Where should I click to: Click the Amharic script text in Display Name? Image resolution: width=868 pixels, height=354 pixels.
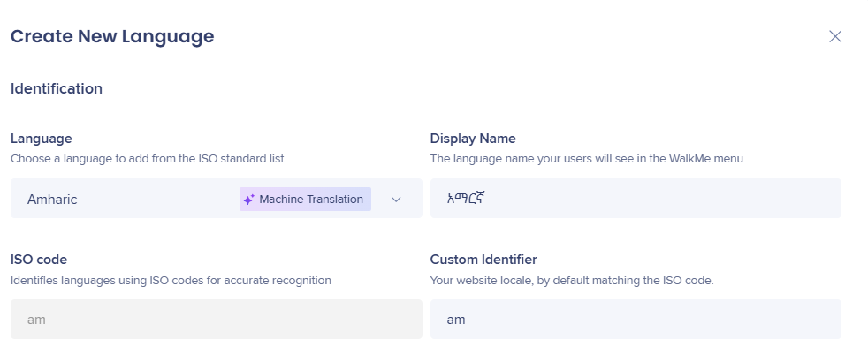tap(468, 199)
